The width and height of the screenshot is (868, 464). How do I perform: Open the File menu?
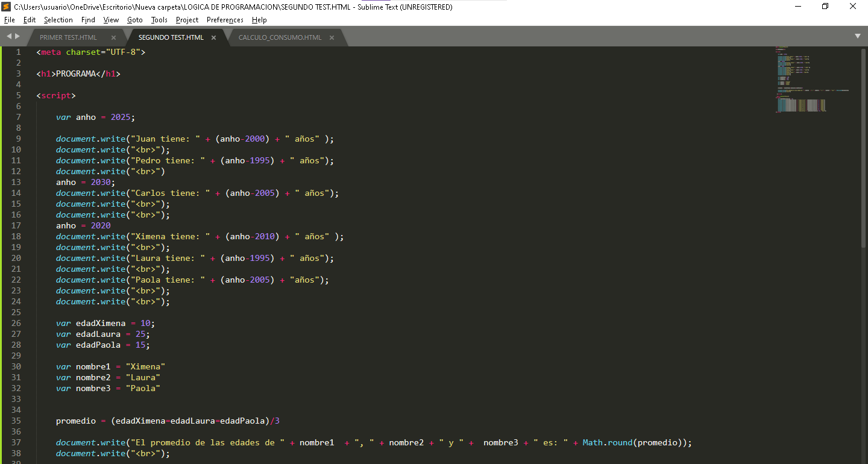pyautogui.click(x=9, y=20)
